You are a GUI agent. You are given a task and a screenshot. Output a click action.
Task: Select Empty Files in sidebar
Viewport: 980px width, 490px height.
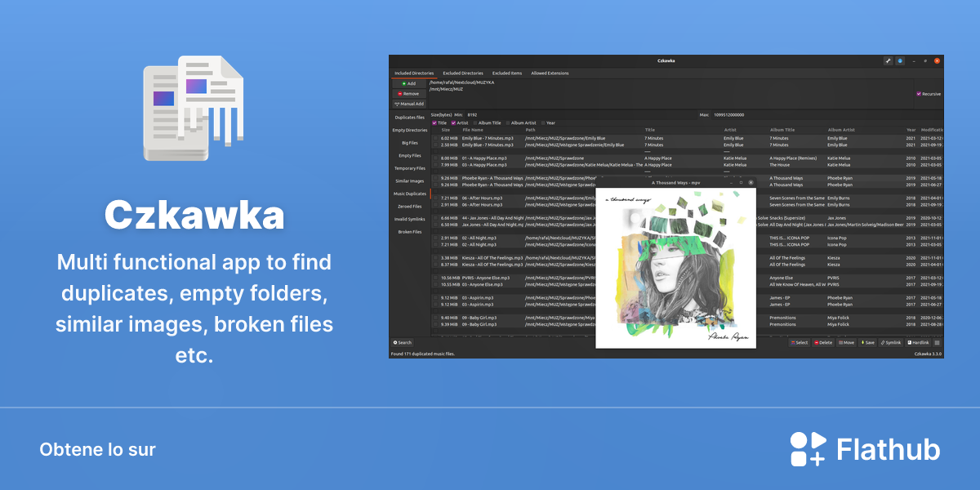pyautogui.click(x=409, y=155)
